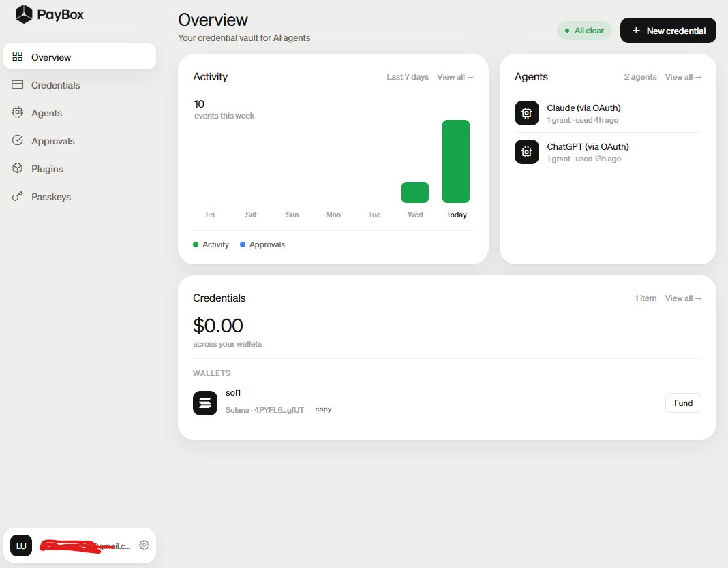Go to Credentials page label

(56, 85)
